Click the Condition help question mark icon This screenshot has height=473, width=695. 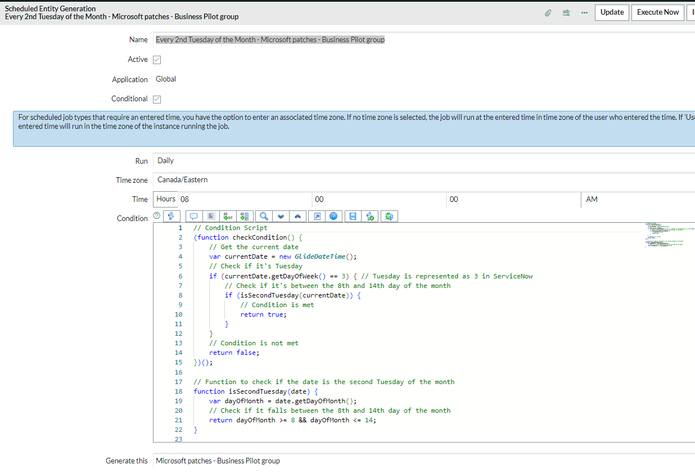(x=156, y=215)
